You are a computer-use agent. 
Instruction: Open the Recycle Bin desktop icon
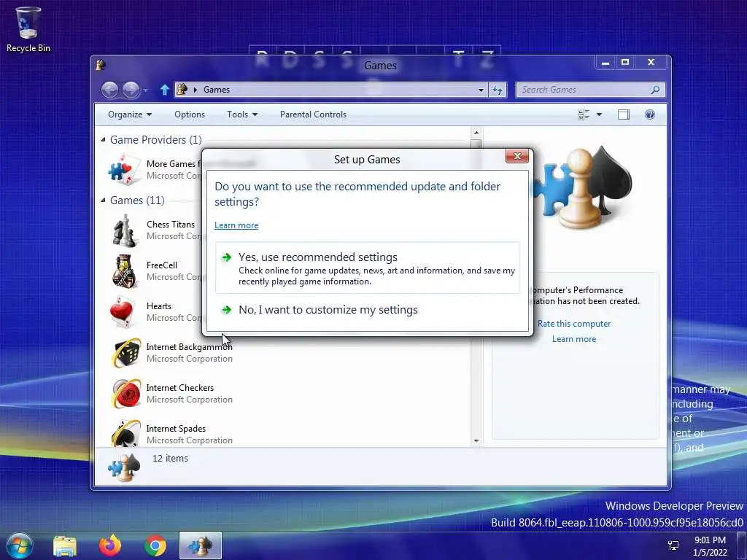(28, 29)
